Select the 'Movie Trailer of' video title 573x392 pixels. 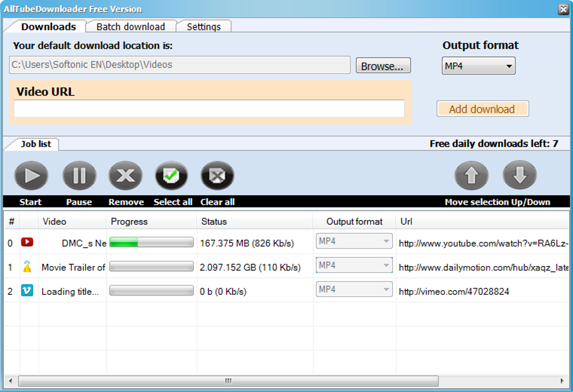[x=74, y=267]
